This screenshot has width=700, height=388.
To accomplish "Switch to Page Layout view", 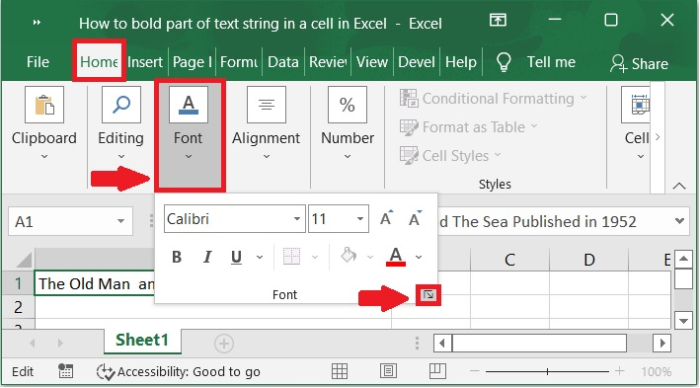I will (388, 371).
